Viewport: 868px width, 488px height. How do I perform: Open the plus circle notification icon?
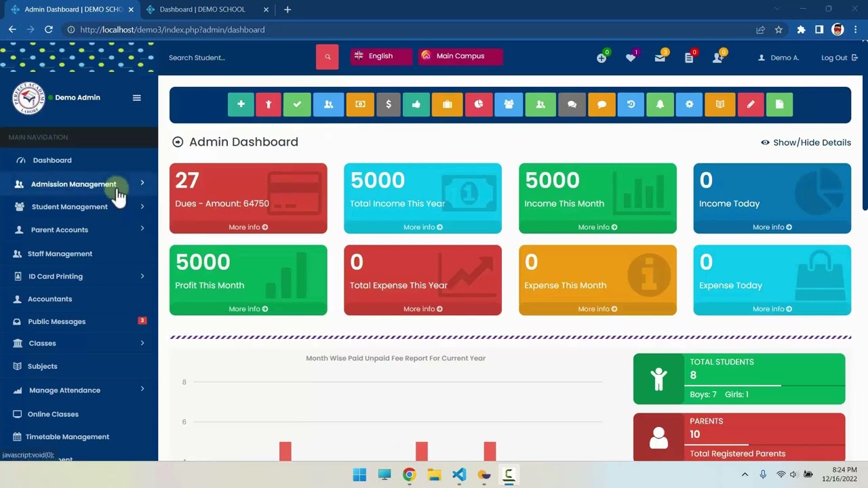pyautogui.click(x=601, y=58)
